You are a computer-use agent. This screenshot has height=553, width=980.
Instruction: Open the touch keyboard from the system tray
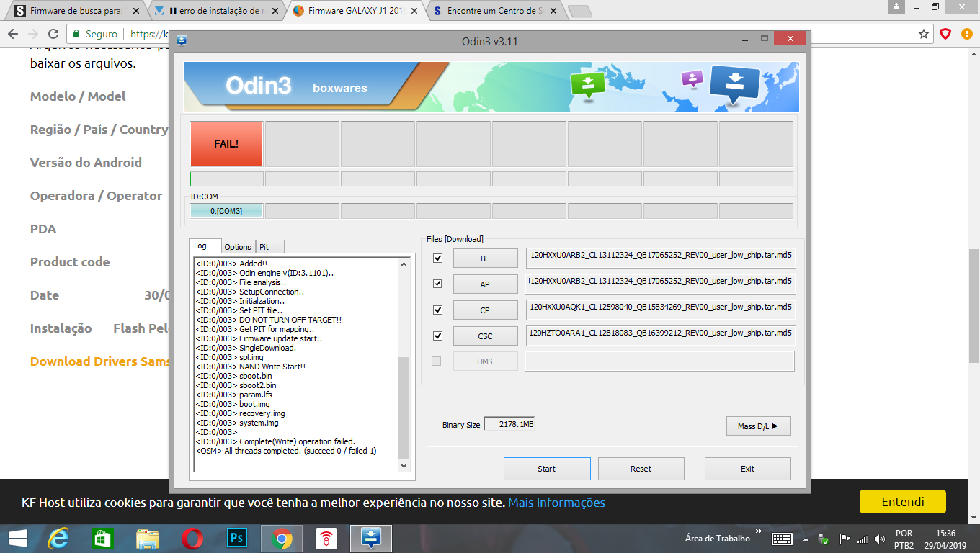[782, 539]
